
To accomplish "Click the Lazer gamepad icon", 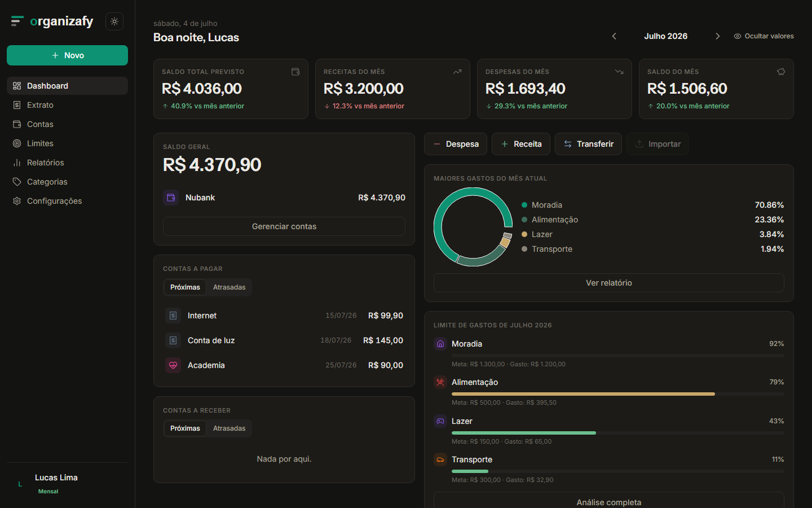I will coord(440,421).
